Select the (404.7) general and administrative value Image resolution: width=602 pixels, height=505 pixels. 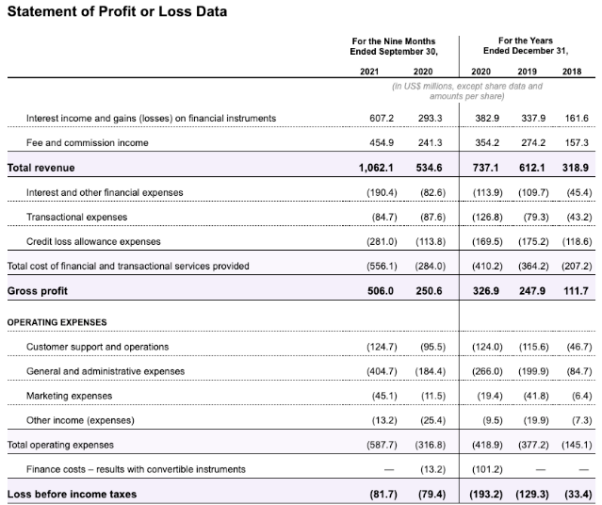(x=382, y=371)
